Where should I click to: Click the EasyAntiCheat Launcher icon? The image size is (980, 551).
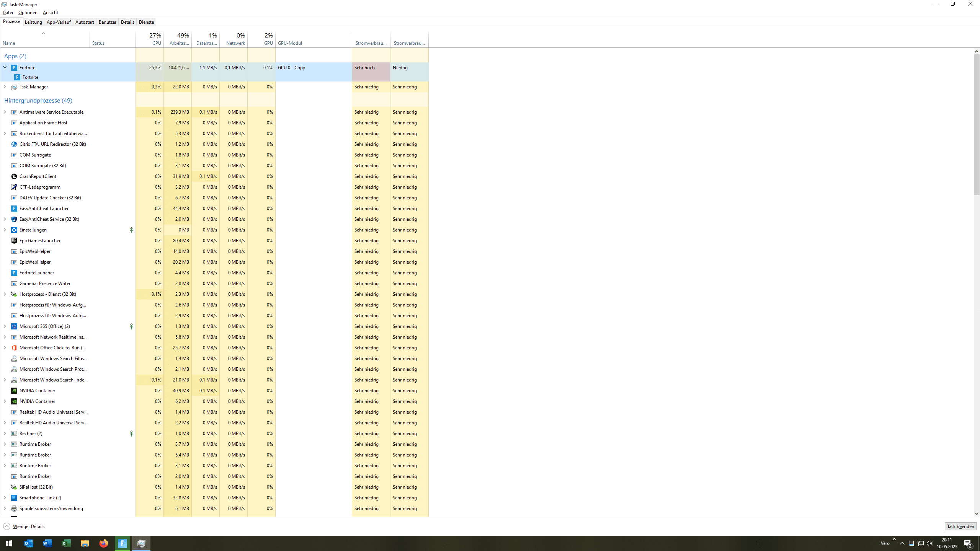coord(14,209)
